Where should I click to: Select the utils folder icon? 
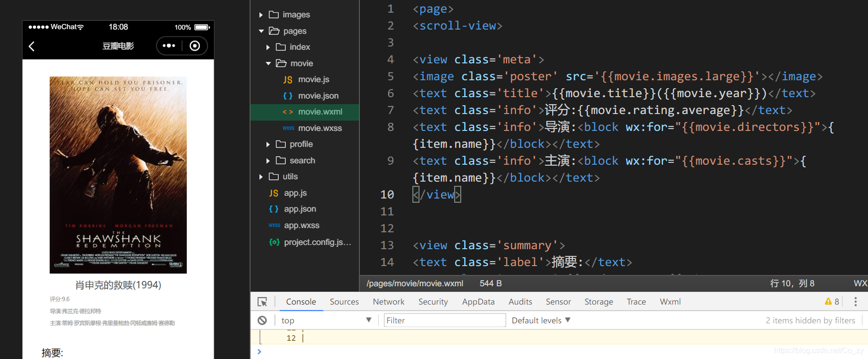274,176
